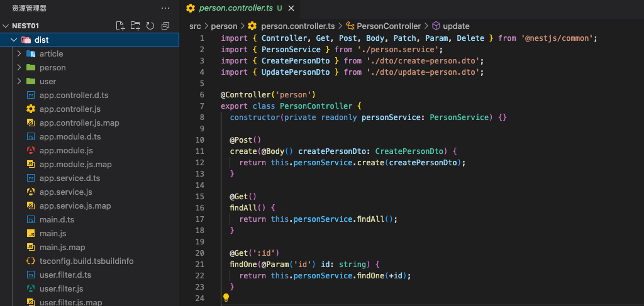Viewport: 644px width, 306px height.
Task: Open user.filter.d.ts file
Action: [x=65, y=275]
